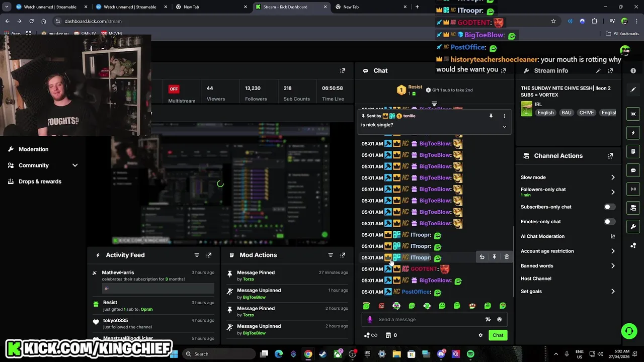
Task: Open Host Channel action
Action: coord(536,279)
